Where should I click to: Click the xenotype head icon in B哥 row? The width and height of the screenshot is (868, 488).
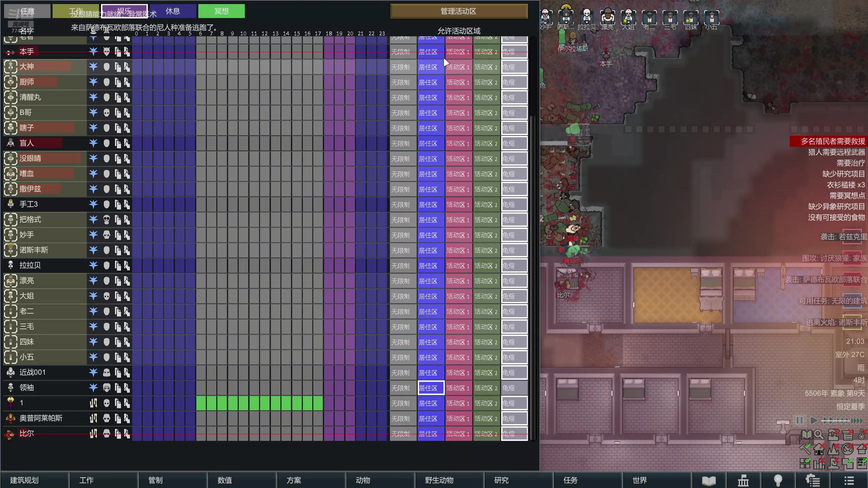(106, 113)
